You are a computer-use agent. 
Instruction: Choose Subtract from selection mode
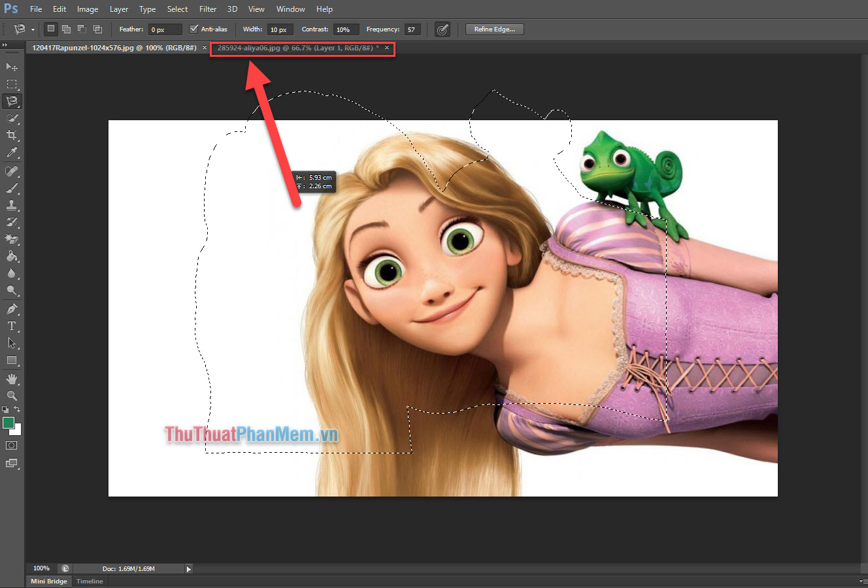pyautogui.click(x=82, y=29)
